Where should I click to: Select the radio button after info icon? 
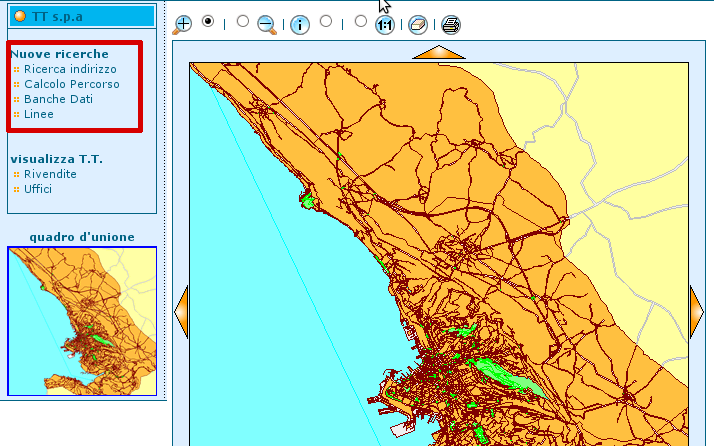tap(326, 21)
